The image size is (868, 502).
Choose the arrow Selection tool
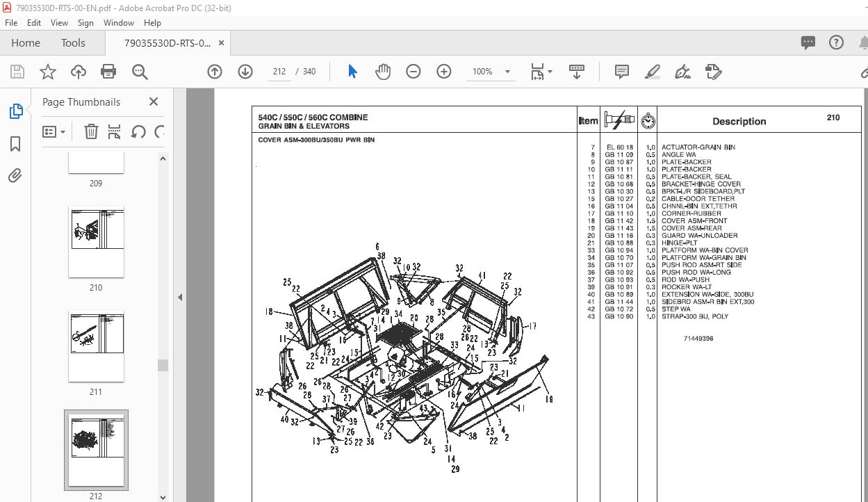pyautogui.click(x=352, y=72)
